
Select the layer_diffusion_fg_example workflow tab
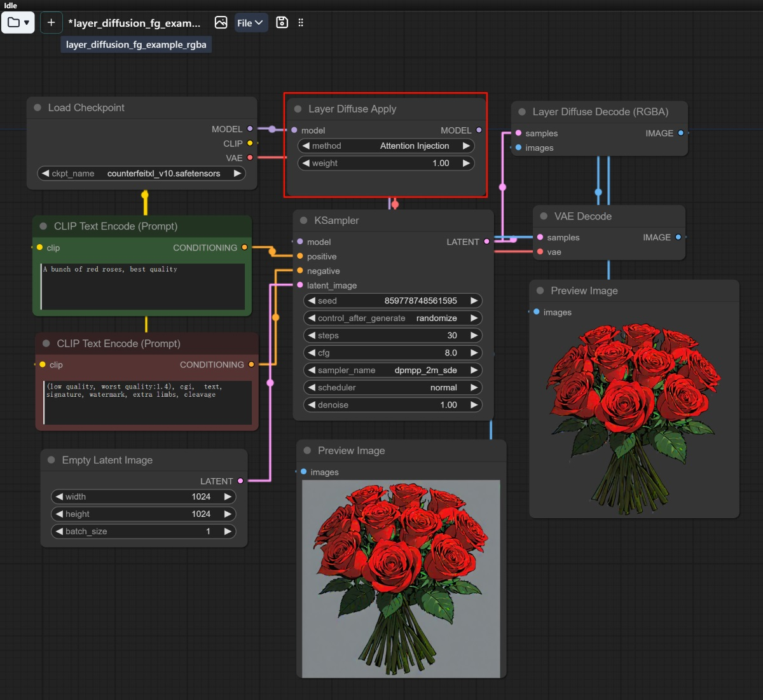pyautogui.click(x=134, y=24)
